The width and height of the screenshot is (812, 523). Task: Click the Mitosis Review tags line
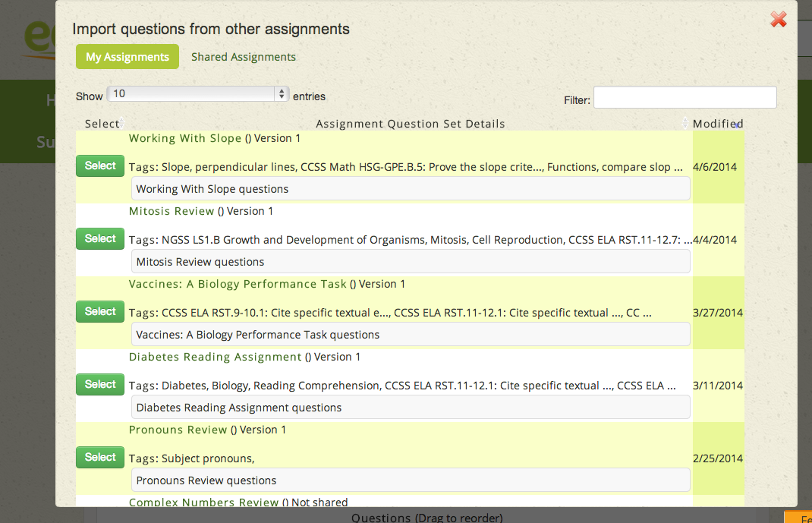click(x=410, y=240)
